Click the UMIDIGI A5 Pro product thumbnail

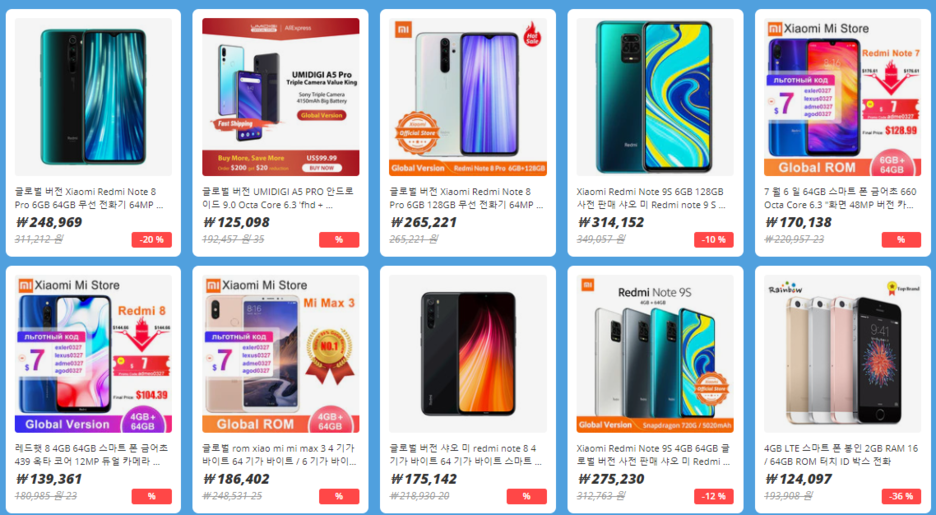coord(281,97)
